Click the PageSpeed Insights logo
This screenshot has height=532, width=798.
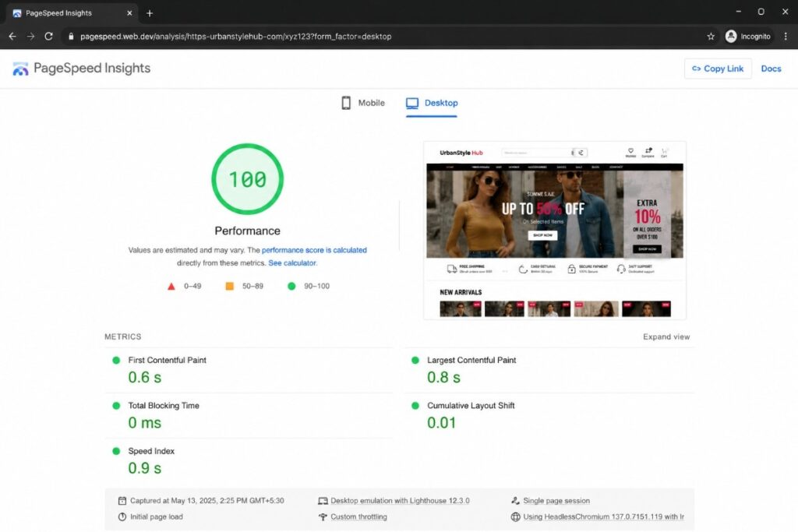(81, 68)
